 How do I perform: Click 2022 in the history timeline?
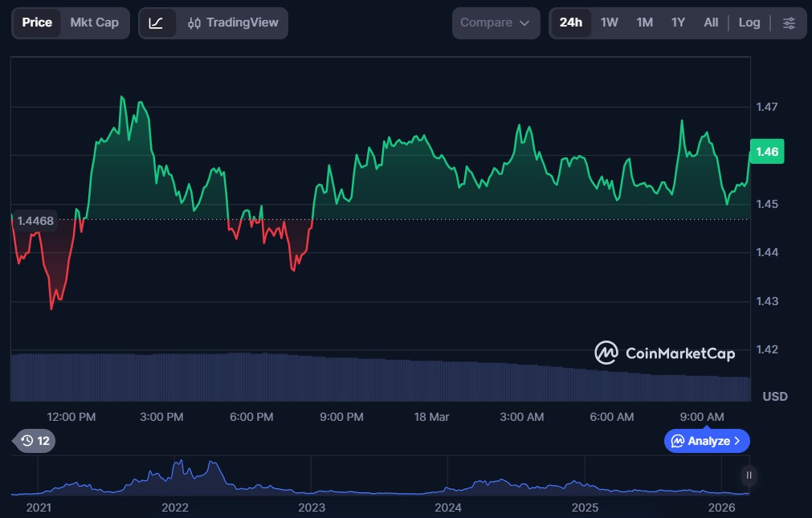point(174,508)
